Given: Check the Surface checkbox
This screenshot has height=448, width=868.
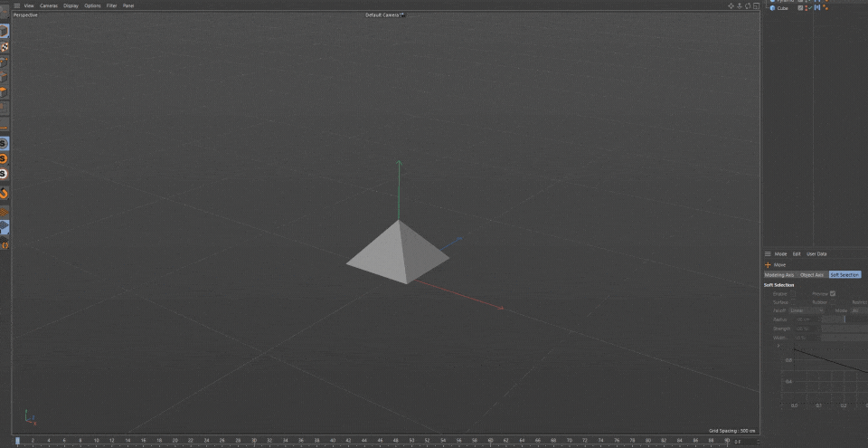Looking at the screenshot, I should pos(793,302).
